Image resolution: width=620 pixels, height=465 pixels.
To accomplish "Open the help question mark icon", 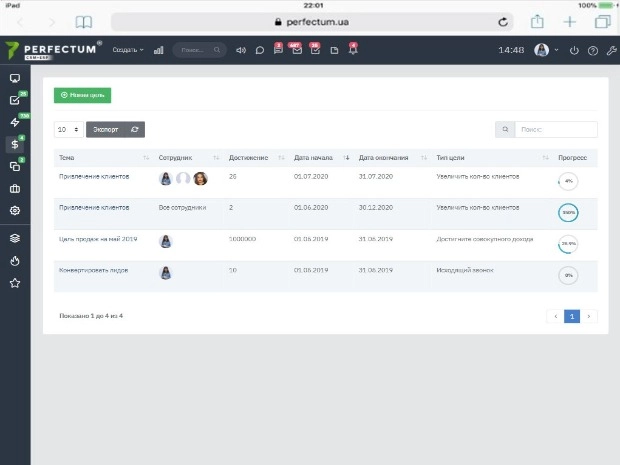I will (x=592, y=50).
